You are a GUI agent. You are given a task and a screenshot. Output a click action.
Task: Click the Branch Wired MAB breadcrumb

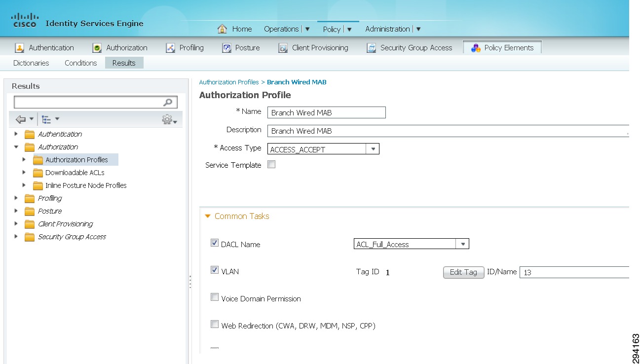click(297, 82)
